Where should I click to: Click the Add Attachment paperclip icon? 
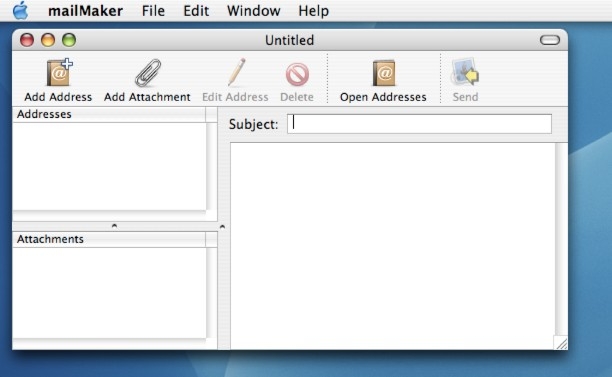148,73
